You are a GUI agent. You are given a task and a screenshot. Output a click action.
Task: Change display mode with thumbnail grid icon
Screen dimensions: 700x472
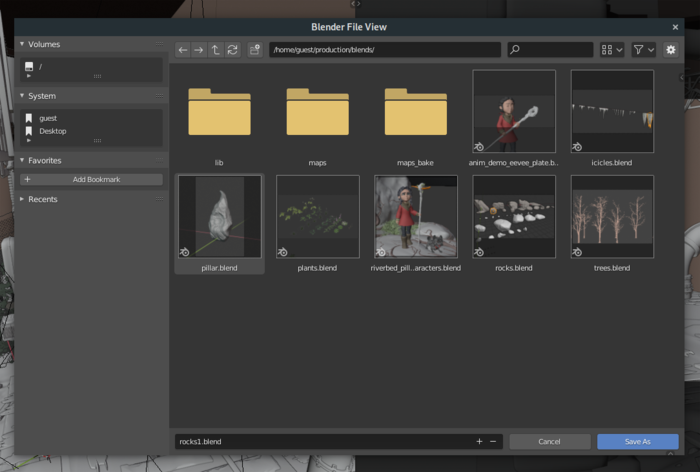pos(607,50)
